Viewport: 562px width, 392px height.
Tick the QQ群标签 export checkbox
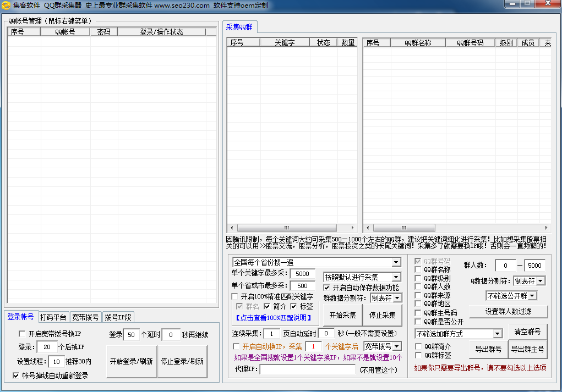pos(418,356)
